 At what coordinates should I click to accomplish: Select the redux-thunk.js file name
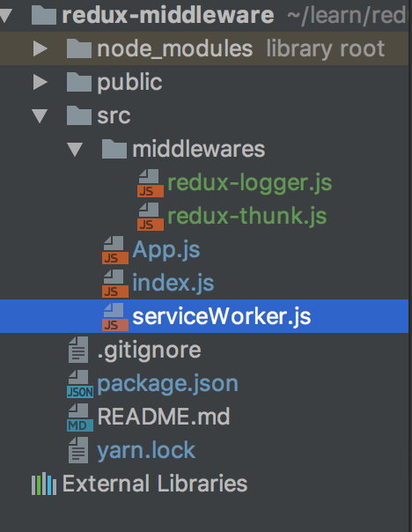click(x=246, y=218)
